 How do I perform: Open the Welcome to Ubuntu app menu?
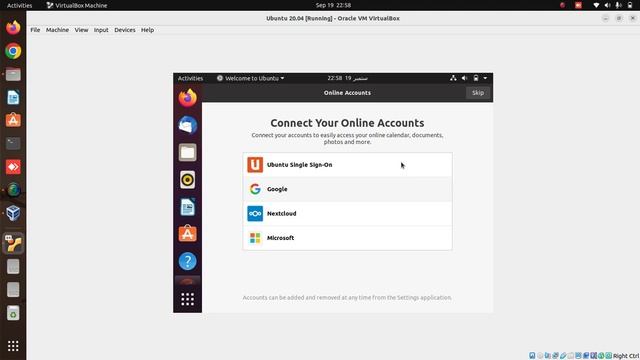[250, 78]
